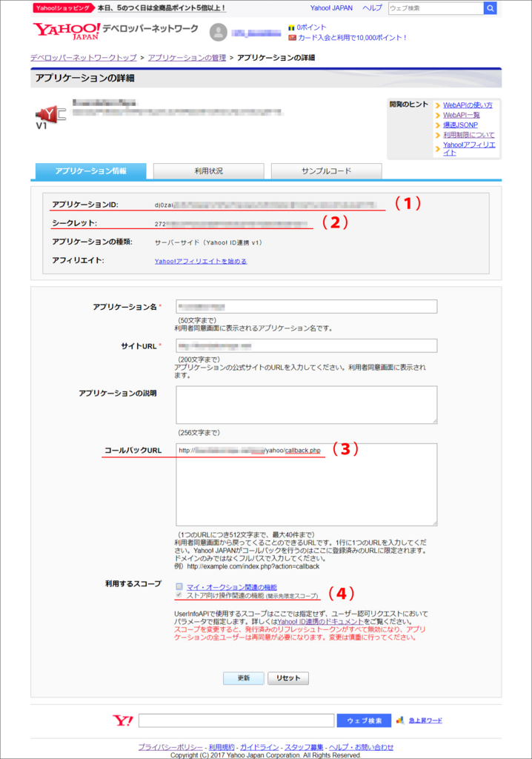Viewport: 532px width, 759px height.
Task: Open 利用規約 footer link
Action: pyautogui.click(x=222, y=747)
